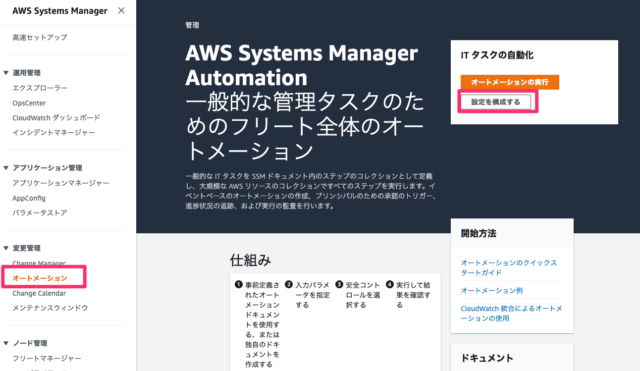This screenshot has height=371, width=640.
Task: Click step 2 入力パラメータを指定する text
Action: [x=312, y=295]
